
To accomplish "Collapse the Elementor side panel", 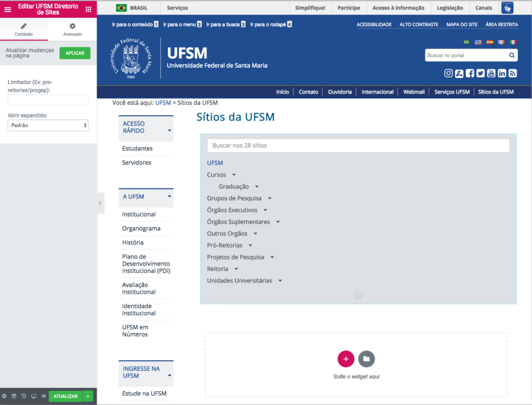I will click(x=100, y=204).
